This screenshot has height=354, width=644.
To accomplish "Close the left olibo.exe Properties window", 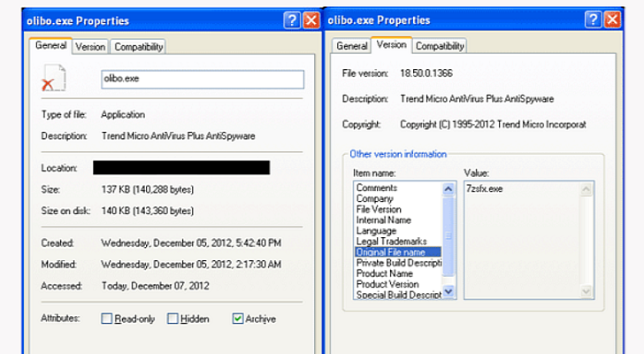I will [311, 20].
